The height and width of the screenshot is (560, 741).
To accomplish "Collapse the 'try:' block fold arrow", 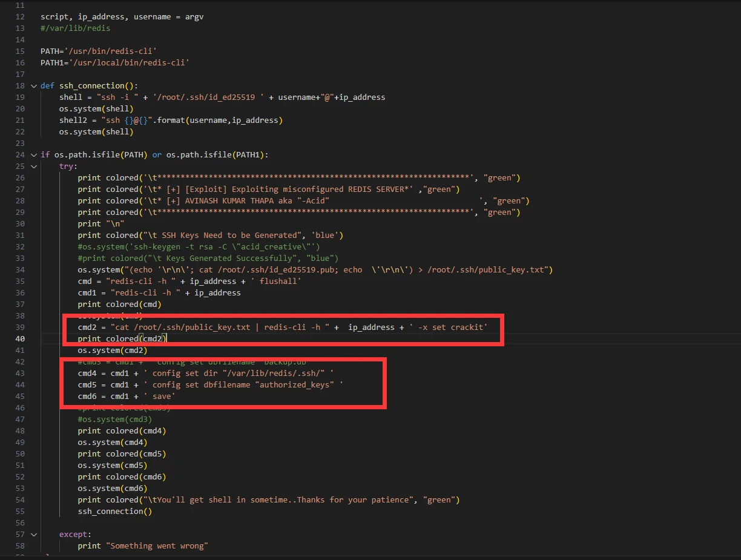I will (34, 166).
